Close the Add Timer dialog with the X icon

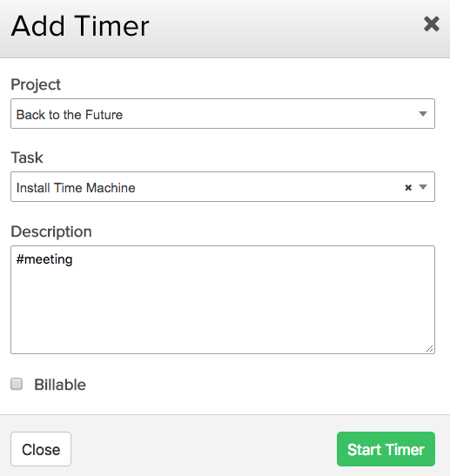tap(432, 24)
